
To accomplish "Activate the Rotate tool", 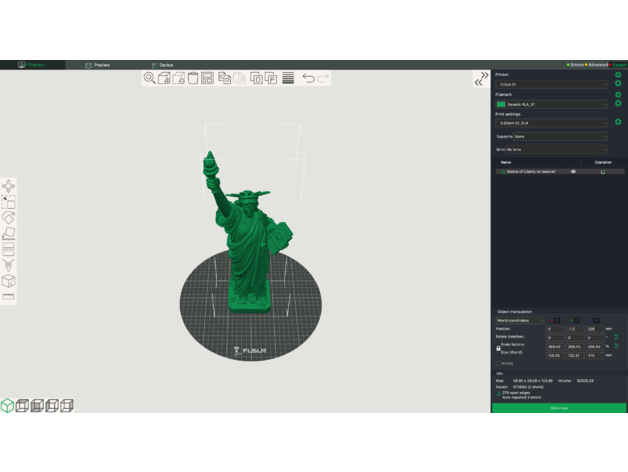I will 9,217.
